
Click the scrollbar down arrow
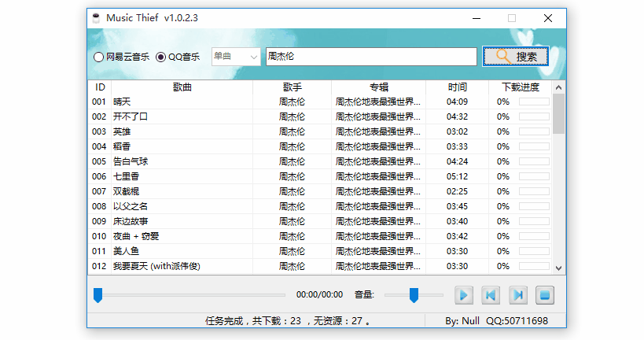coord(558,268)
